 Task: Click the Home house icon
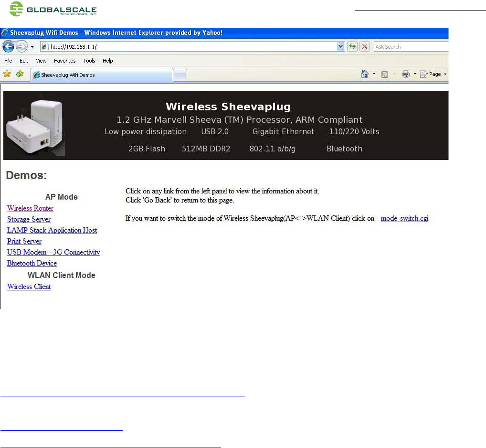point(365,74)
